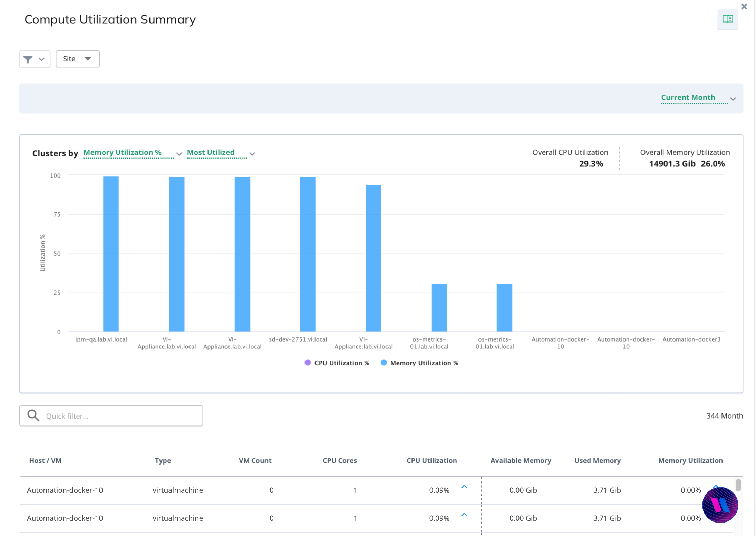Click the sd-dev-2751.vi.local memory bar

308,254
